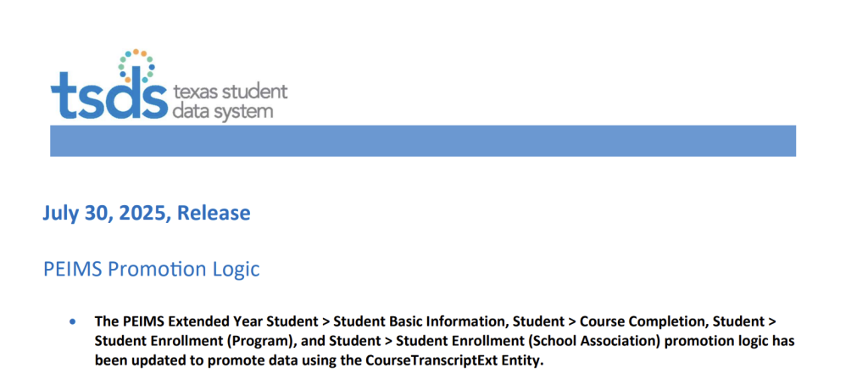Click the colorful dotted circle above the logo

coord(136,66)
